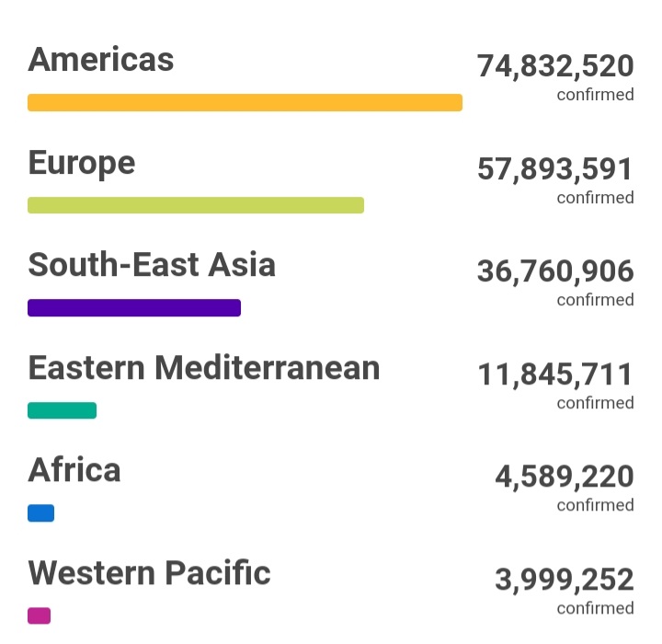Open the South-East Asia region label

point(152,266)
